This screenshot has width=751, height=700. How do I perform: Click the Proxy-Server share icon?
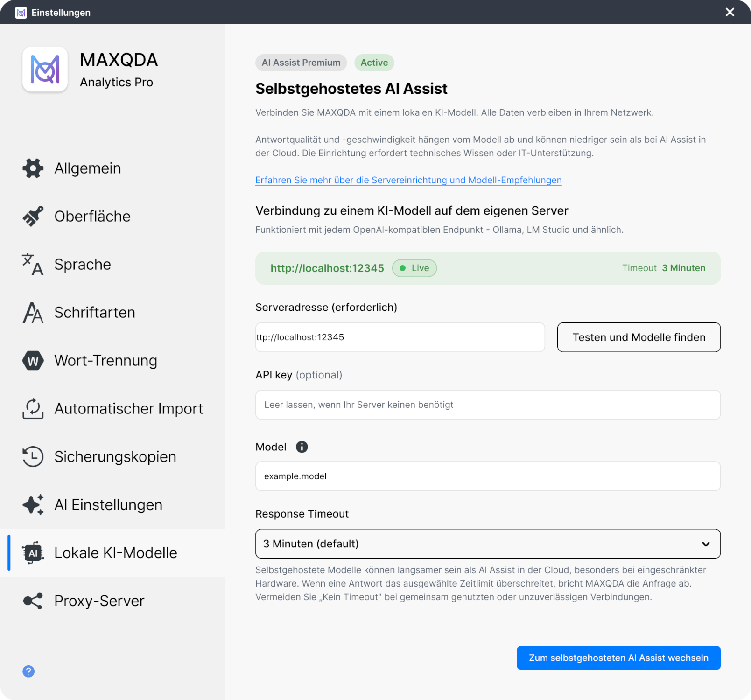click(x=33, y=601)
